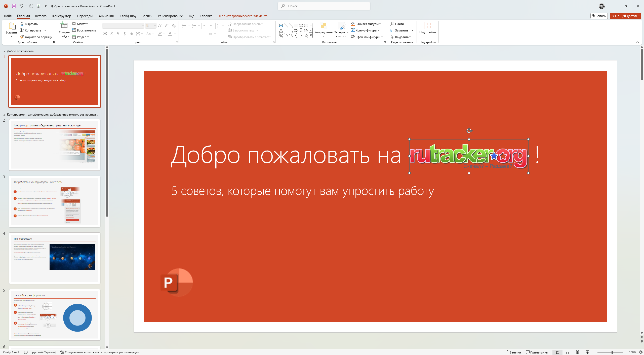Click the Save icon in the title bar
644x355 pixels.
tap(14, 6)
